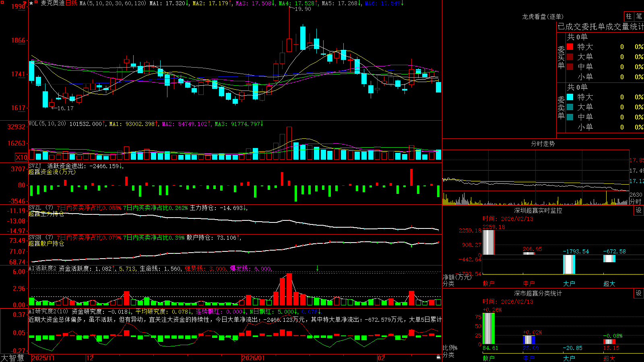Switch to 笔 tick display mode
This screenshot has width=644, height=362.
tap(639, 16)
